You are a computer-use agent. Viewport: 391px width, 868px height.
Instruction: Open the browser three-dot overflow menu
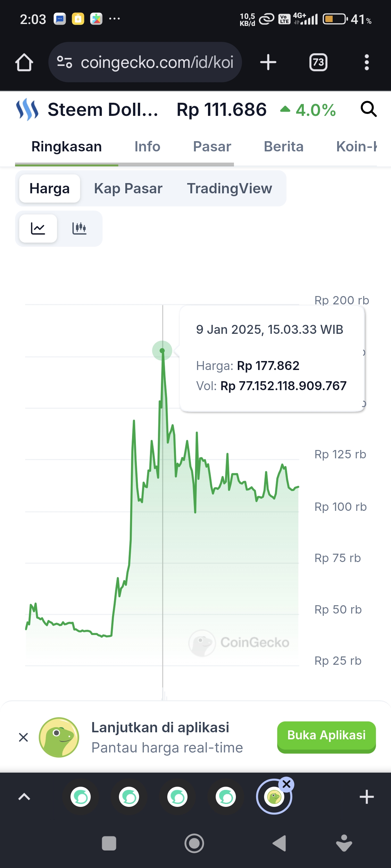[x=366, y=62]
